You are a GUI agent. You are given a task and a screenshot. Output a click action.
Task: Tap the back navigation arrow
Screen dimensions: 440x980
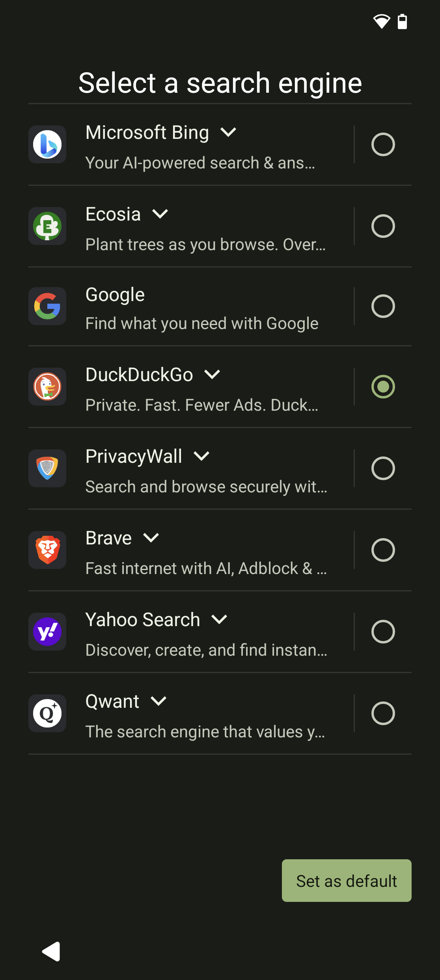51,952
